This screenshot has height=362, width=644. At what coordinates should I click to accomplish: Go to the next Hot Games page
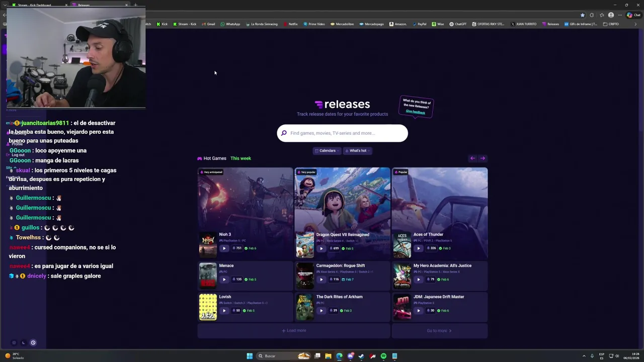pyautogui.click(x=482, y=158)
